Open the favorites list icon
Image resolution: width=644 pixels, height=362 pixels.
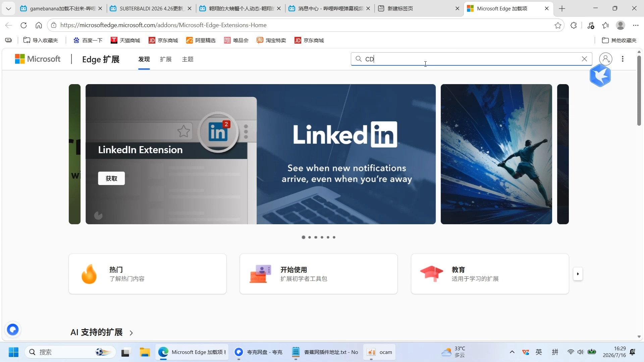point(605,25)
